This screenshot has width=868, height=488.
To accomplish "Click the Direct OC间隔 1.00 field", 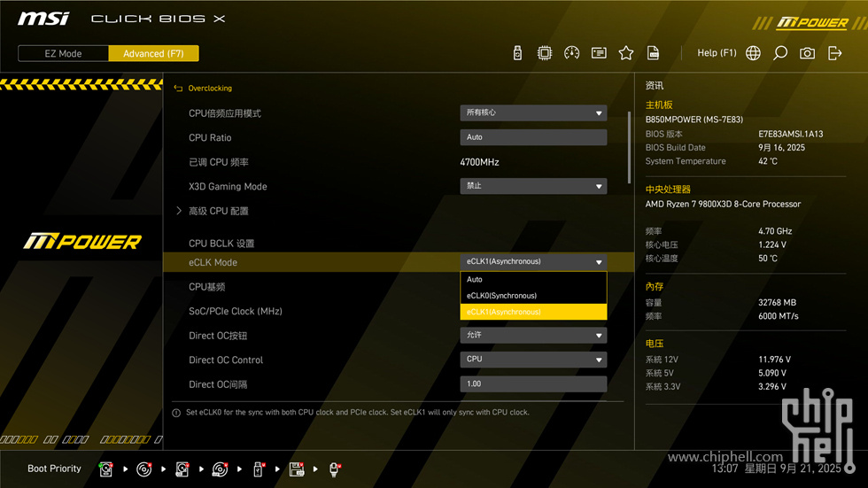I will (x=533, y=384).
